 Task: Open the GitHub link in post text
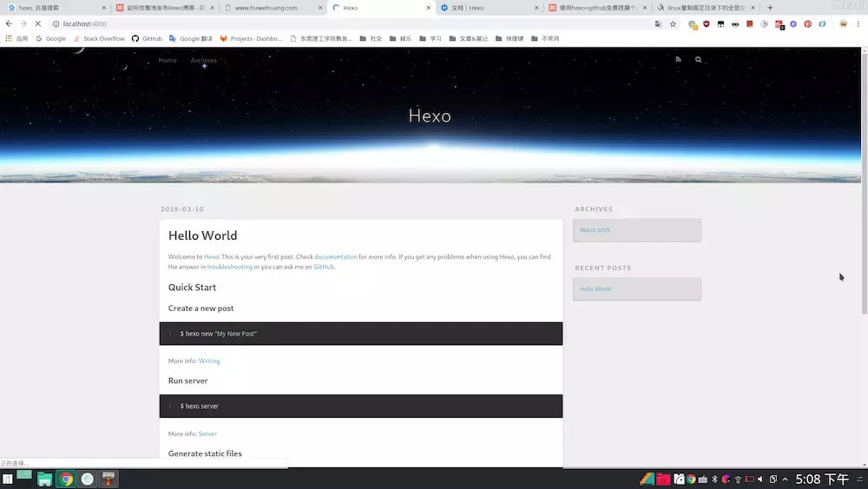pos(324,267)
